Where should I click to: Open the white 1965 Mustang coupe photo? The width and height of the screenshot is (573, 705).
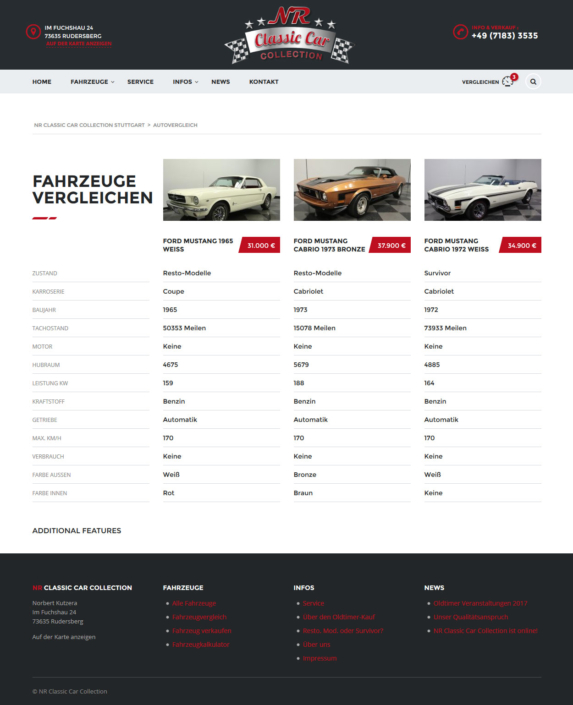[221, 190]
